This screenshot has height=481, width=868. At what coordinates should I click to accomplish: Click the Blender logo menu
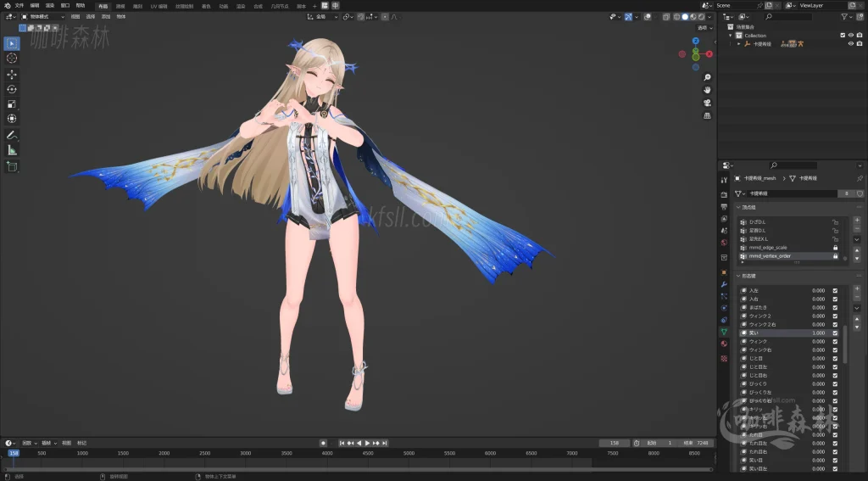pyautogui.click(x=7, y=6)
